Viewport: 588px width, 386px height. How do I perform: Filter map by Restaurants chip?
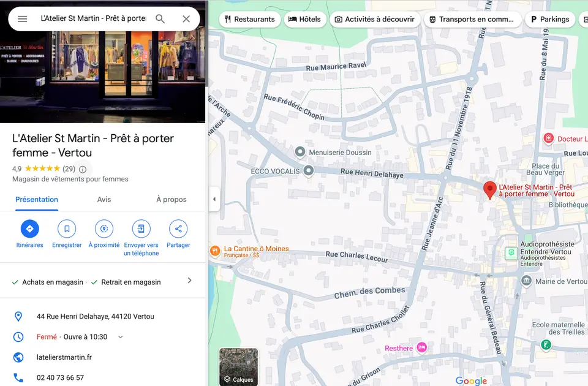point(250,19)
